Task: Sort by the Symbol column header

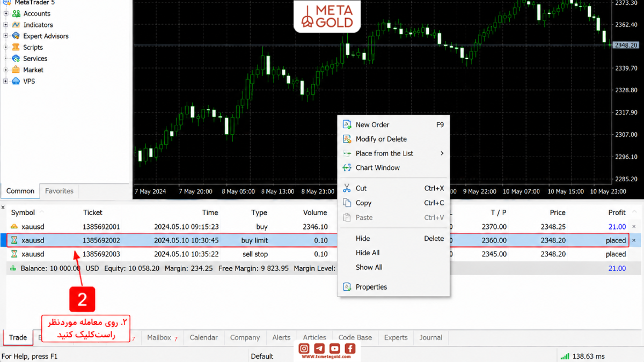Action: click(23, 212)
